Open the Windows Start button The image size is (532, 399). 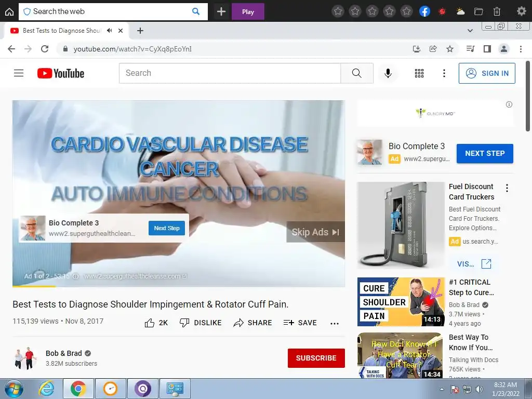14,389
